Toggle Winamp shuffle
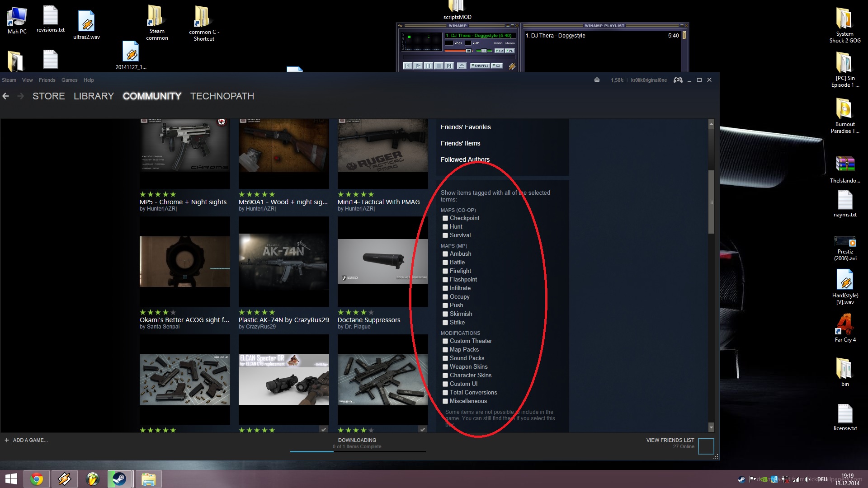The height and width of the screenshot is (488, 868). click(480, 66)
